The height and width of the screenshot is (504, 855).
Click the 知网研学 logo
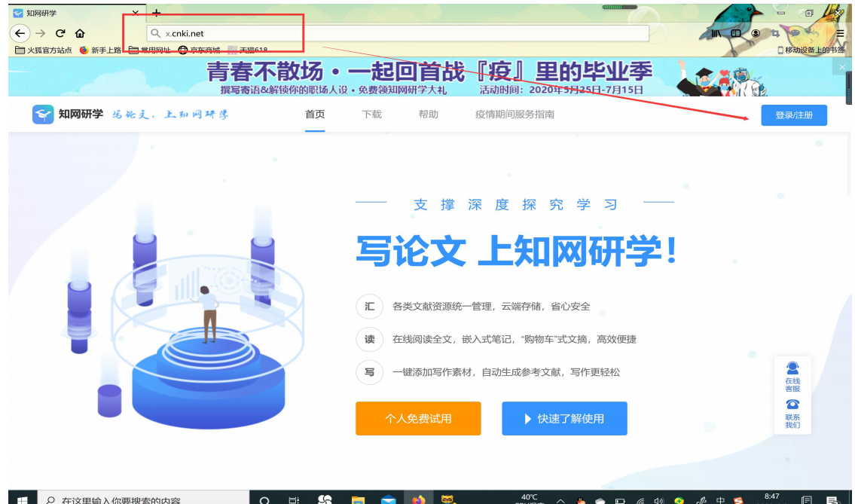pos(69,115)
